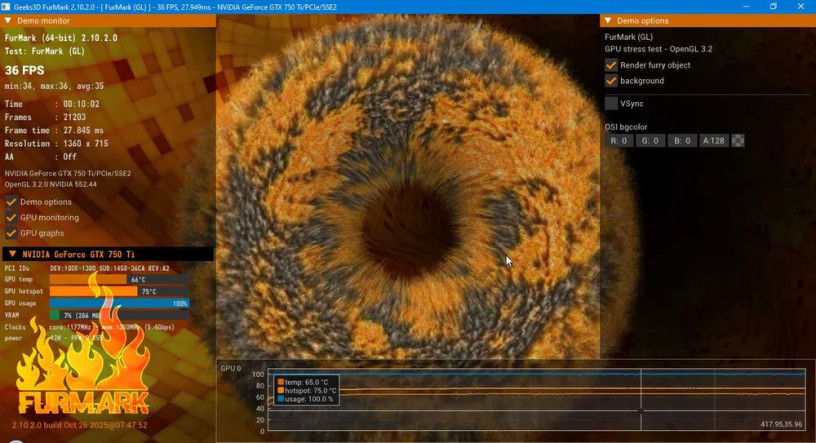This screenshot has height=443, width=816.
Task: Enable the VSync checkbox
Action: (x=611, y=103)
